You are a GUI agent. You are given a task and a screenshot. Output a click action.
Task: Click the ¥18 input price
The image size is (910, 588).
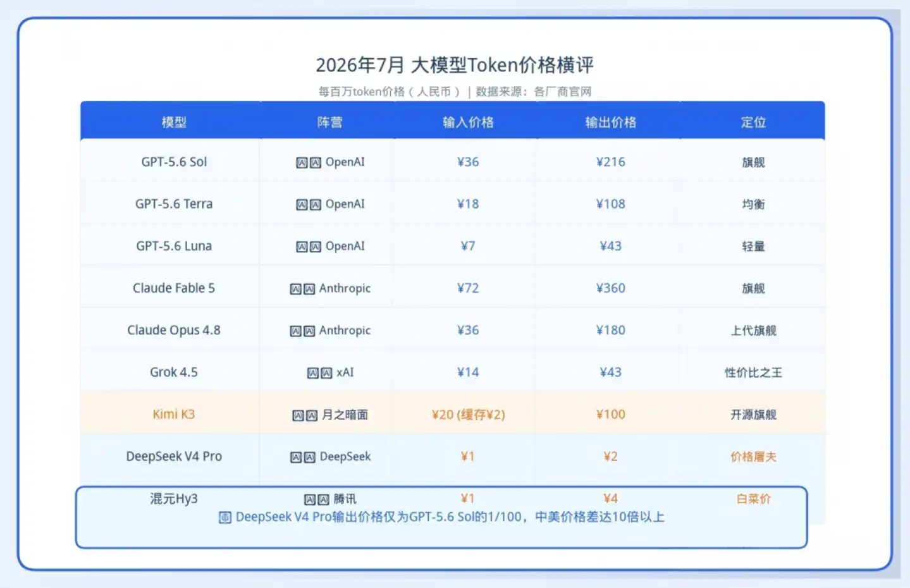468,204
